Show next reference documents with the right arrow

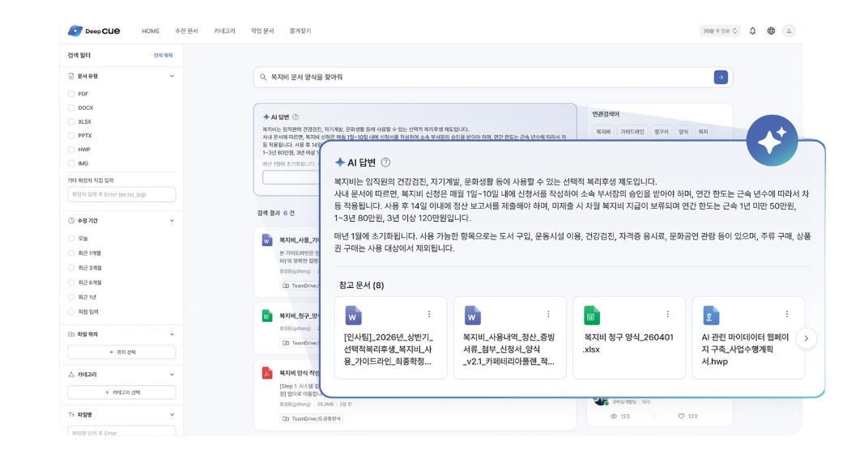[806, 338]
